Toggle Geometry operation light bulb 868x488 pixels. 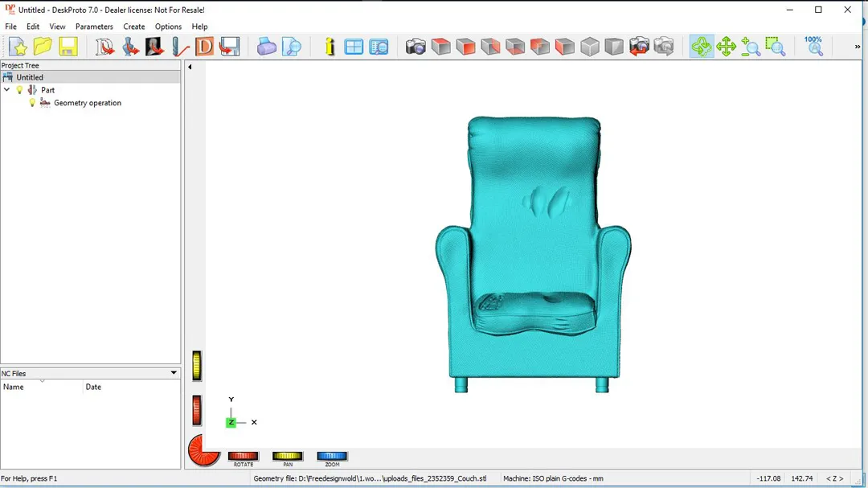click(32, 103)
